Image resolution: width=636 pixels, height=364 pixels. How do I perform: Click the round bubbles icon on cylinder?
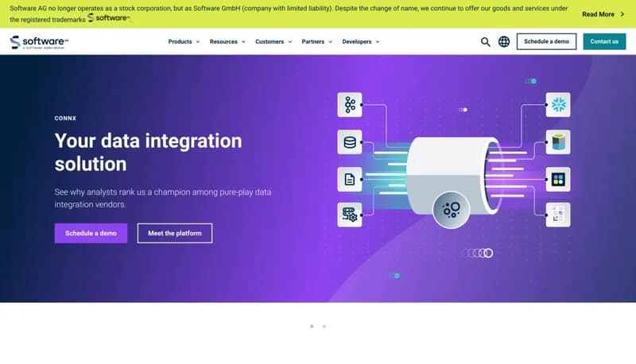coord(451,210)
